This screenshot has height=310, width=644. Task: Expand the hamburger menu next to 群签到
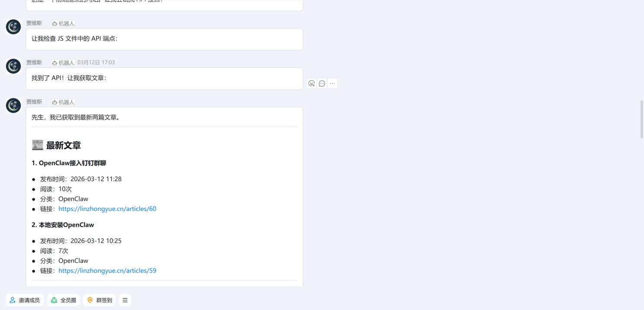125,300
